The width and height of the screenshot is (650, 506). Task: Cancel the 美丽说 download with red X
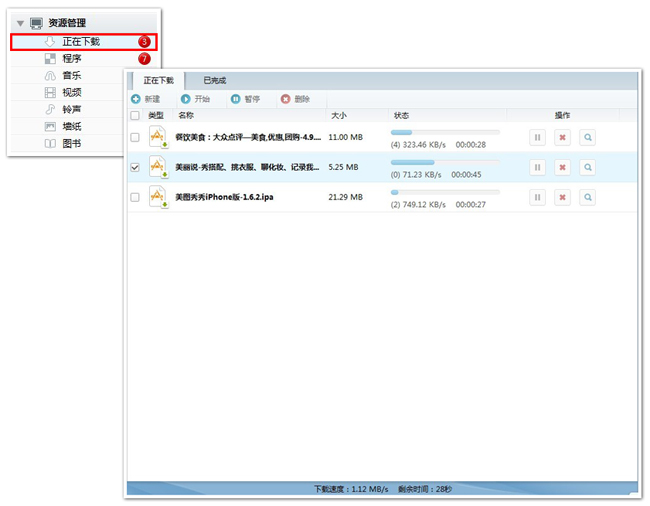click(x=563, y=167)
